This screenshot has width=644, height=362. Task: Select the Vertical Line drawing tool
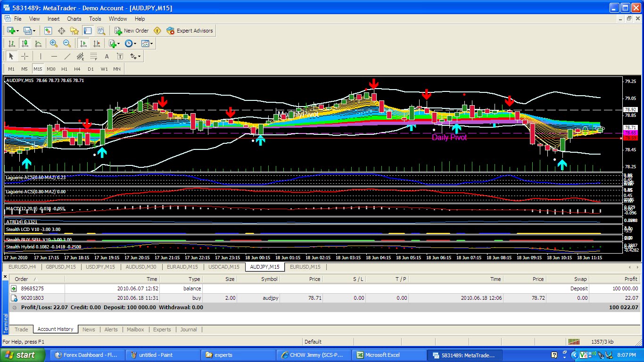[x=41, y=56]
